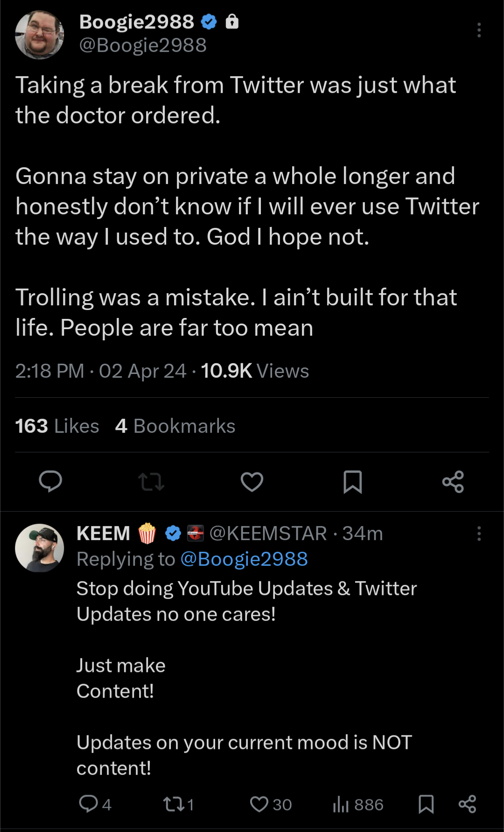This screenshot has width=504, height=832.
Task: Open the @KEEMSTAR handle
Action: pos(268,533)
